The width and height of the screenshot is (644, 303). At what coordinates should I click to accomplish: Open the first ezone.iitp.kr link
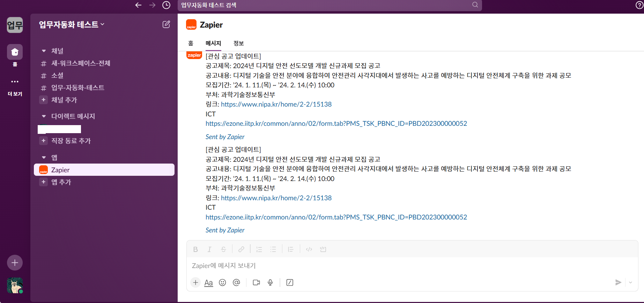point(336,123)
